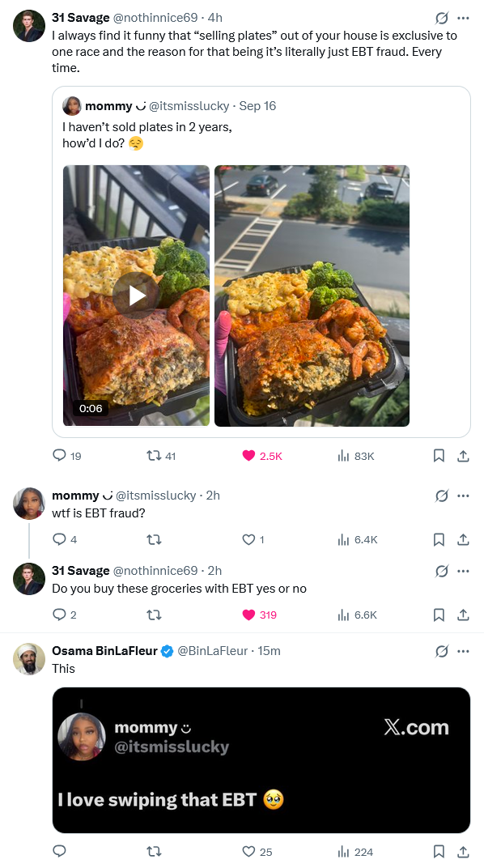The height and width of the screenshot is (868, 484).
Task: Open 31 Savage's avatar on top post
Action: tap(29, 25)
